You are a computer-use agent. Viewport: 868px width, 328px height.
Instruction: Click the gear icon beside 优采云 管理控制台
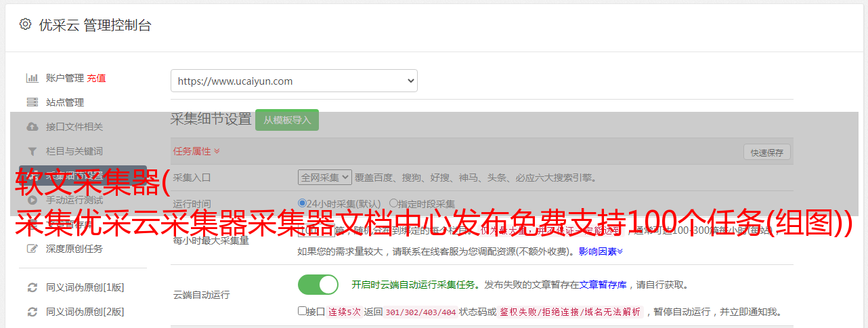[25, 24]
